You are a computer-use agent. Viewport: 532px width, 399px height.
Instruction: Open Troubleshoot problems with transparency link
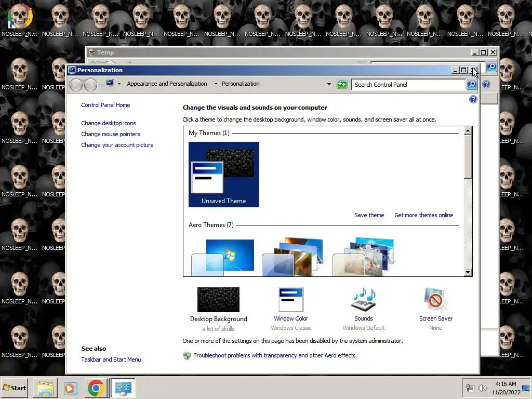click(x=274, y=355)
